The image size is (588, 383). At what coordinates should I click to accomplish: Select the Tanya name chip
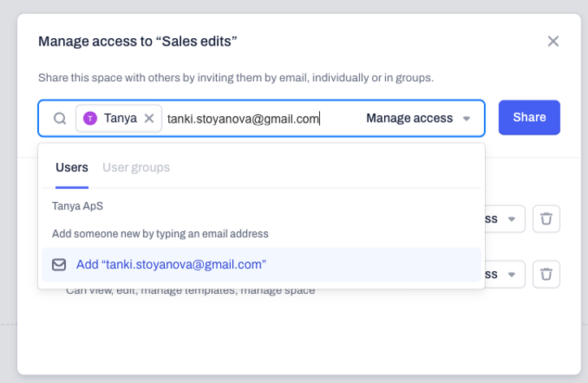click(119, 118)
